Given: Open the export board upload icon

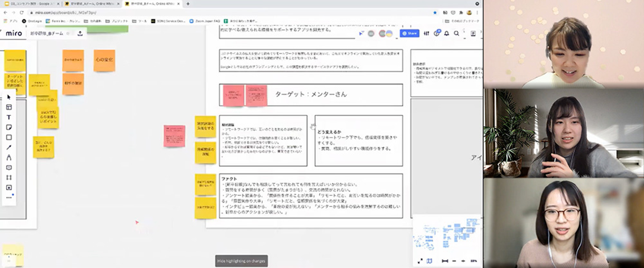Looking at the screenshot, I should (x=80, y=33).
